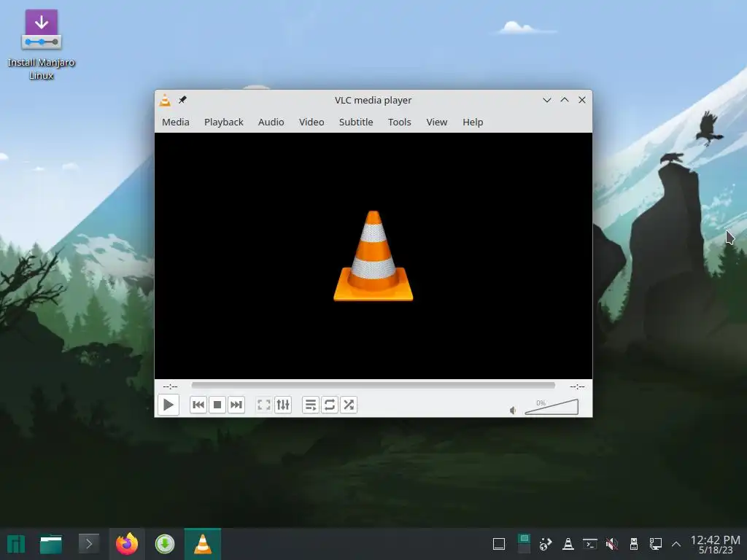Mute VLC with speaker icon

pos(513,410)
